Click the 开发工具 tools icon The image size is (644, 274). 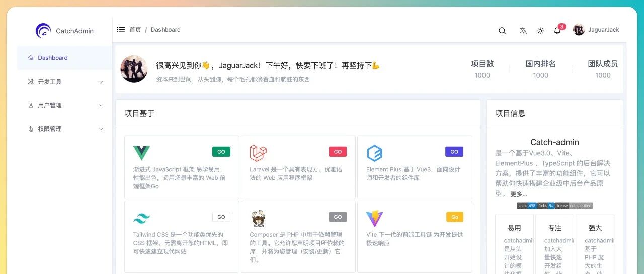coord(31,82)
